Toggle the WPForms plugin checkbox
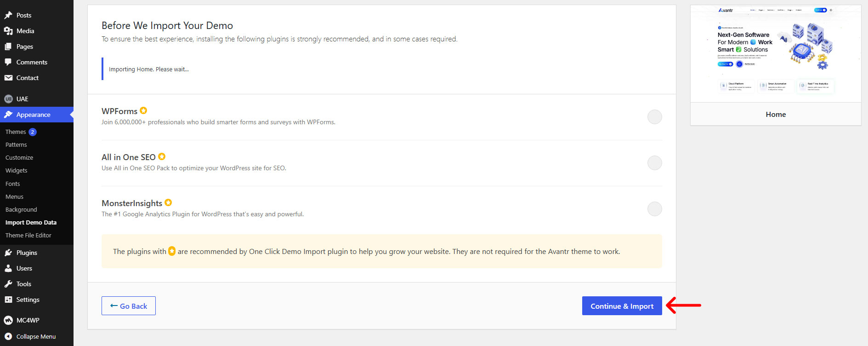 (x=655, y=117)
